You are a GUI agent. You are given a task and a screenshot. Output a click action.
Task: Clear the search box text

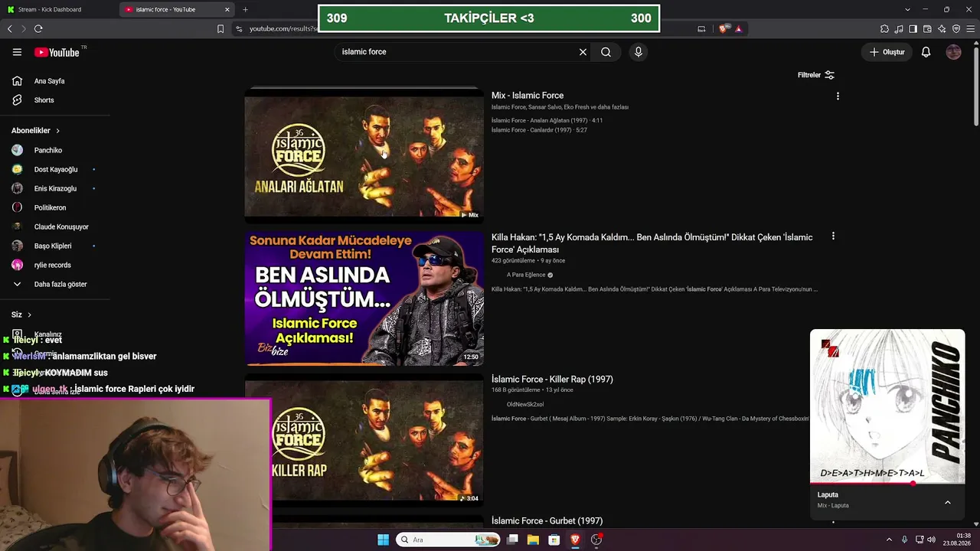tap(583, 52)
